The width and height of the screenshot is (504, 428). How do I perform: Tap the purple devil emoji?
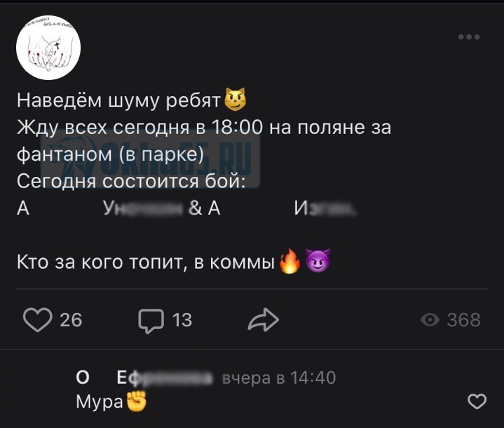tap(318, 261)
